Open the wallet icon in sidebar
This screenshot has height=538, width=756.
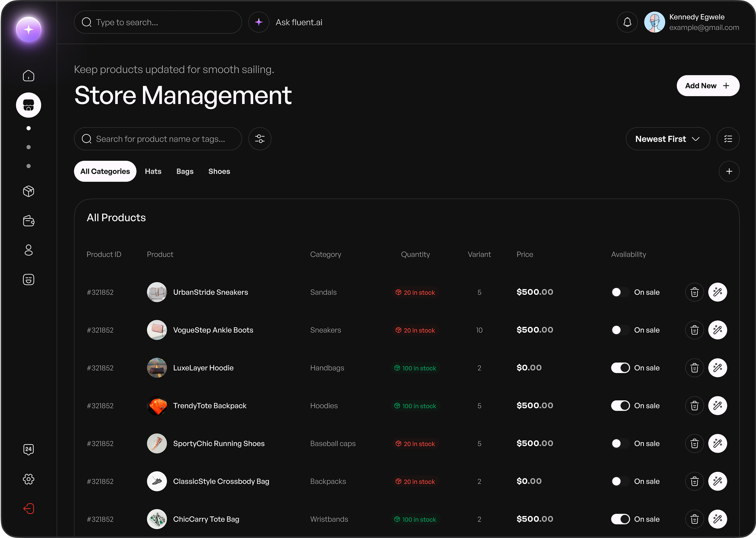(x=29, y=221)
